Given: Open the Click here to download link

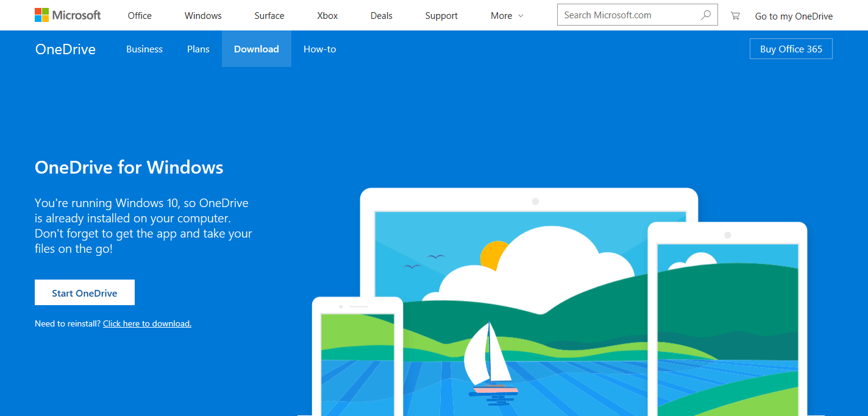Looking at the screenshot, I should [146, 323].
